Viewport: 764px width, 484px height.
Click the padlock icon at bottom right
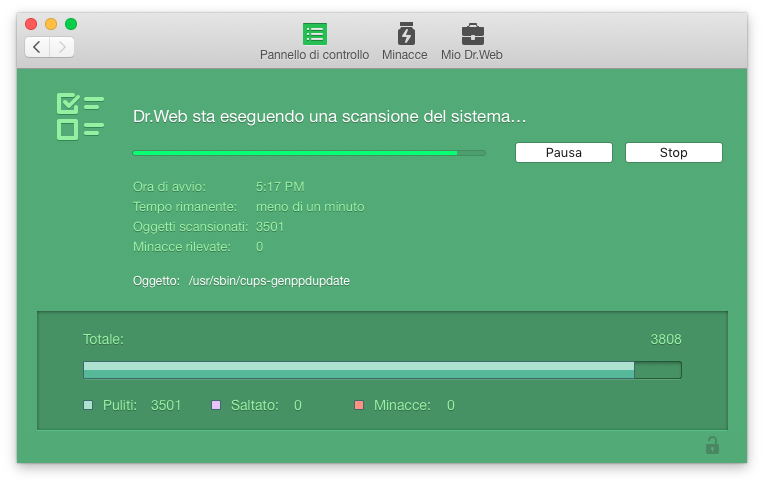[x=712, y=445]
